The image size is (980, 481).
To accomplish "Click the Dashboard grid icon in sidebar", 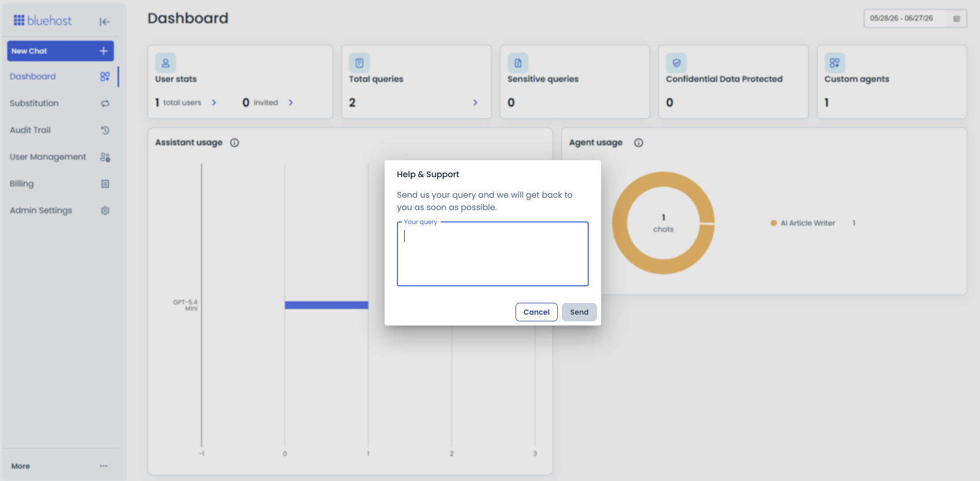I will point(105,77).
